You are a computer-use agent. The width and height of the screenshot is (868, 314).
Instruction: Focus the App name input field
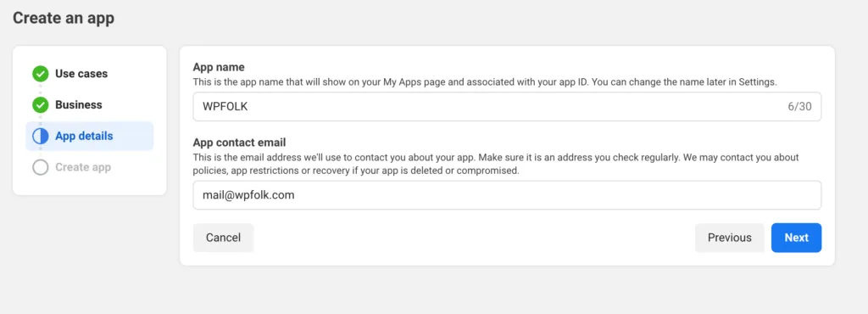pos(507,106)
